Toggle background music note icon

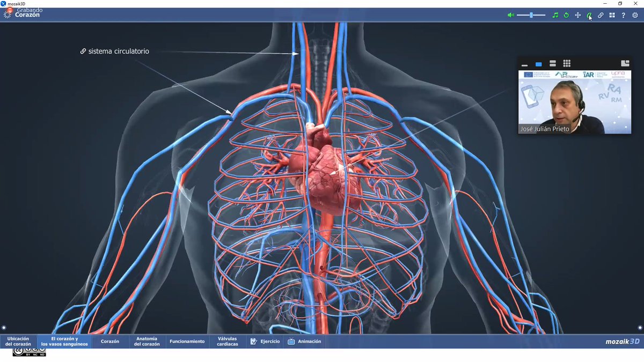(x=555, y=15)
